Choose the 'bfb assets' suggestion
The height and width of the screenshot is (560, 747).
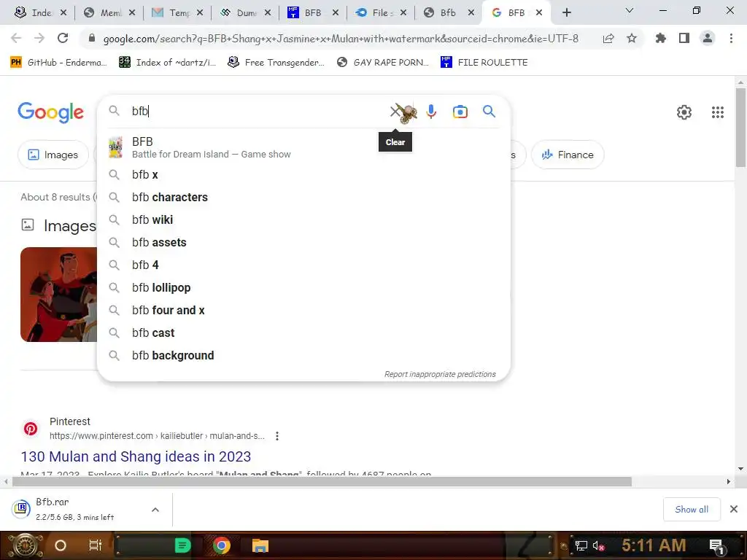click(x=303, y=242)
